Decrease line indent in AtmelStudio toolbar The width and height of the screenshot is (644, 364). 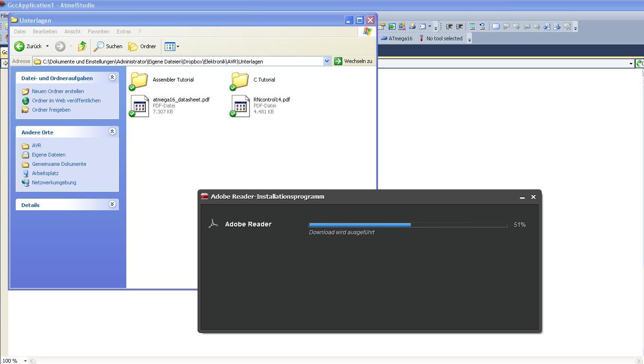(x=449, y=26)
